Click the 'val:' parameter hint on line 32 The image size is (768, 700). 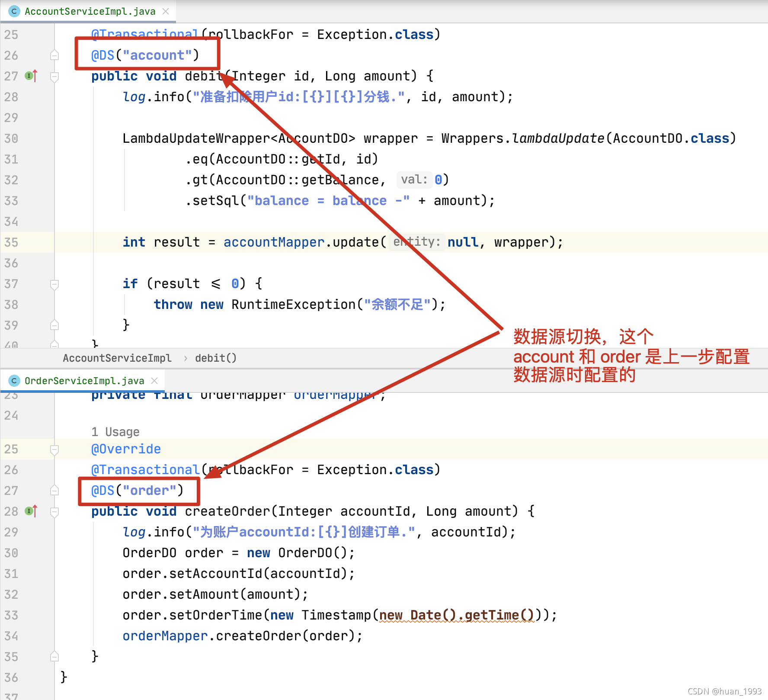(414, 180)
